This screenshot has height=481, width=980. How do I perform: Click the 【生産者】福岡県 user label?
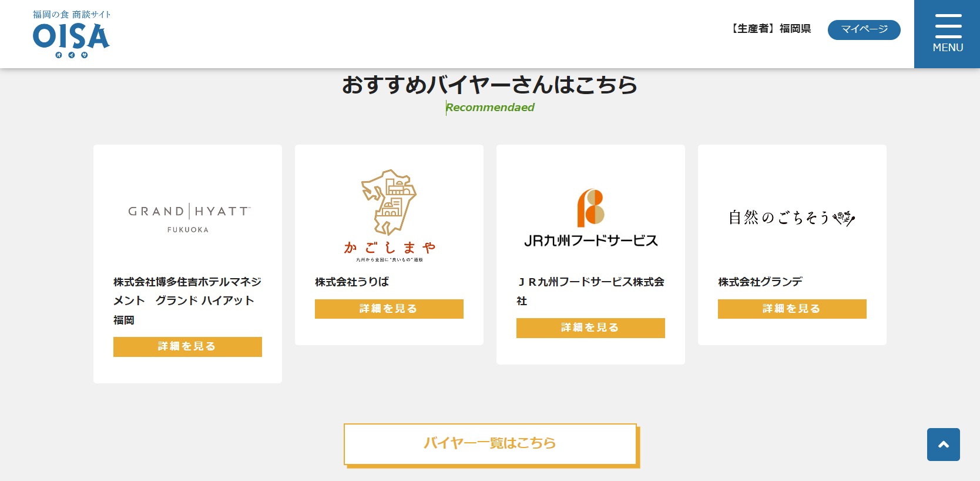tap(770, 29)
